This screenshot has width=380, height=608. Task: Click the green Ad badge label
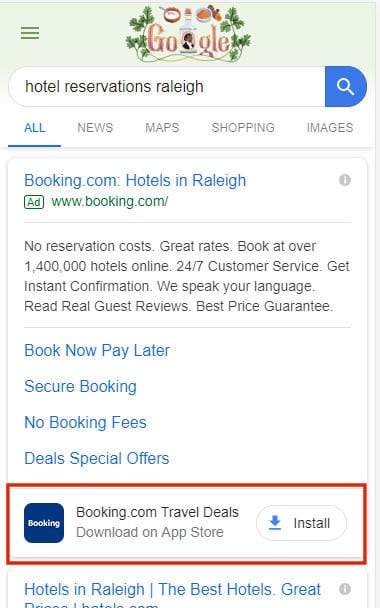coord(34,202)
